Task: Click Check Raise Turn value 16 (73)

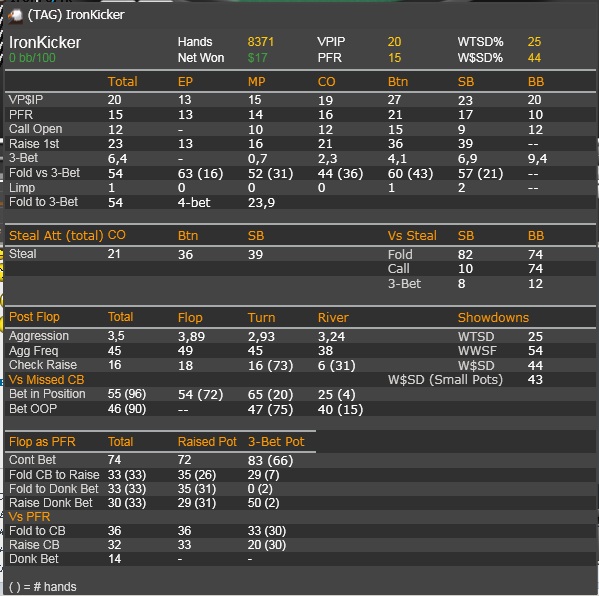Action: 270,366
